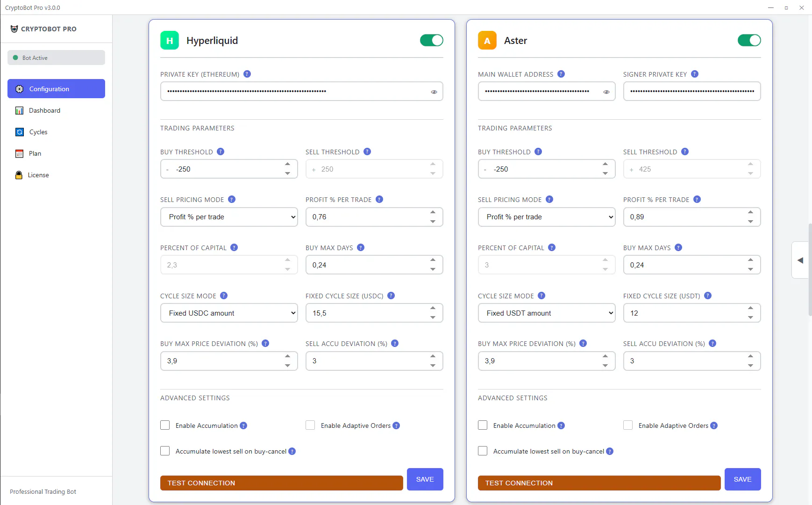Open the Cycles page

click(x=56, y=132)
